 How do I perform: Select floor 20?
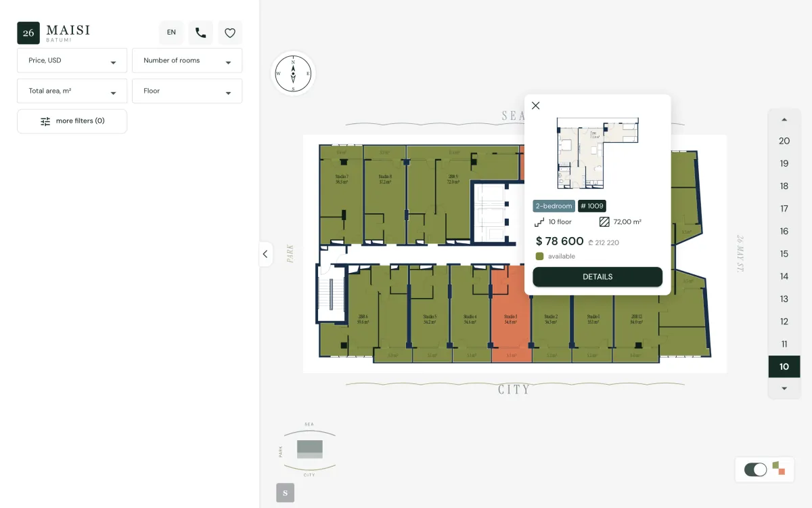(784, 141)
